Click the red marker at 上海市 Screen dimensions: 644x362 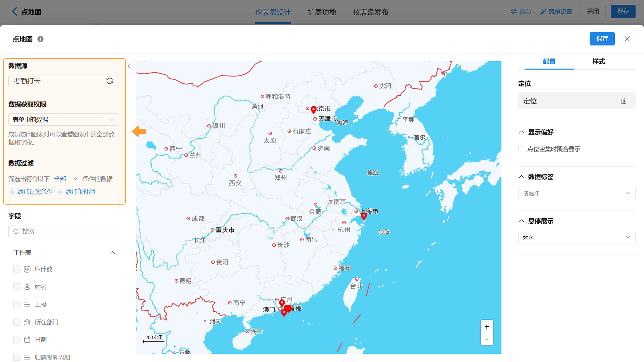(364, 216)
